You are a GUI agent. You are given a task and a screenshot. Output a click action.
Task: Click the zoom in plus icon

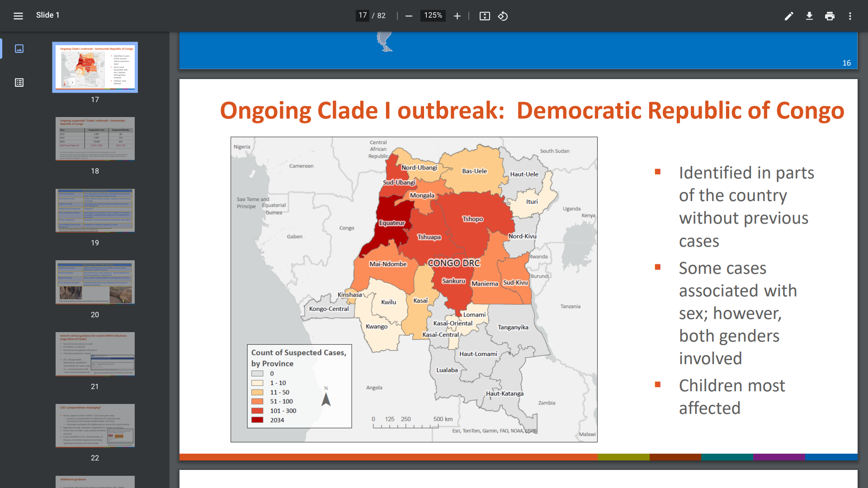coord(457,16)
